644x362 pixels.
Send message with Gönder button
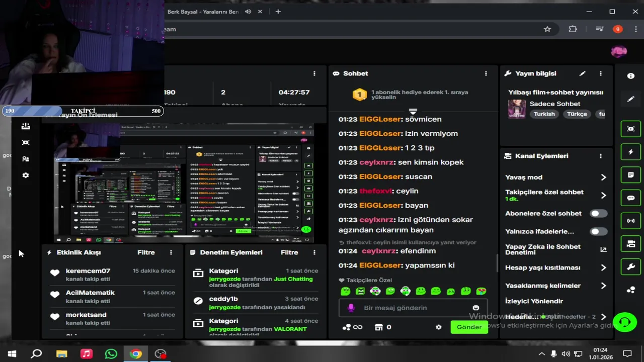(x=469, y=327)
